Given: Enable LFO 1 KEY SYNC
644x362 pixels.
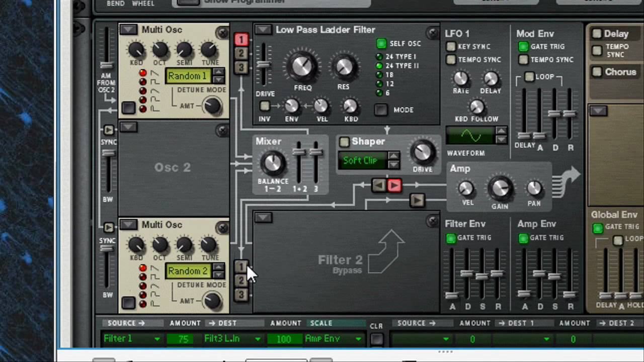Looking at the screenshot, I should click(451, 47).
